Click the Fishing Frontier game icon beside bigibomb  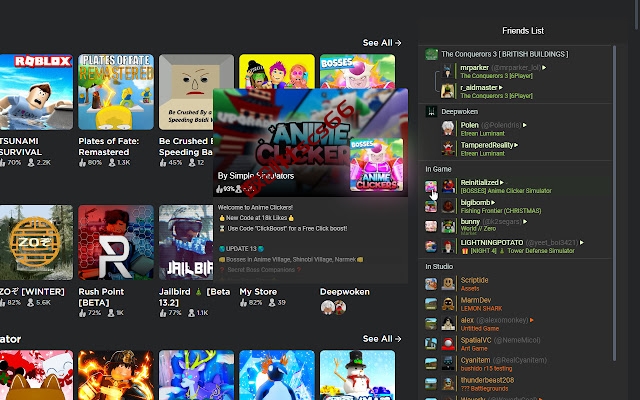pyautogui.click(x=431, y=207)
